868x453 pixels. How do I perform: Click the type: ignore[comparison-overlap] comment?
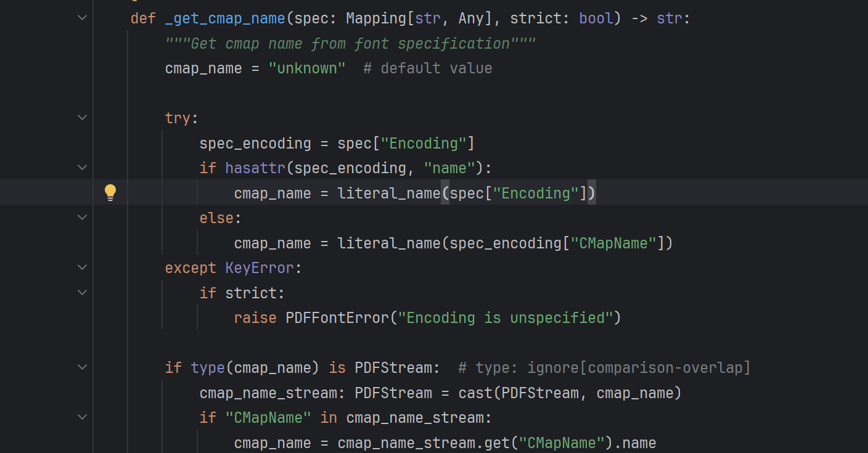tap(604, 368)
